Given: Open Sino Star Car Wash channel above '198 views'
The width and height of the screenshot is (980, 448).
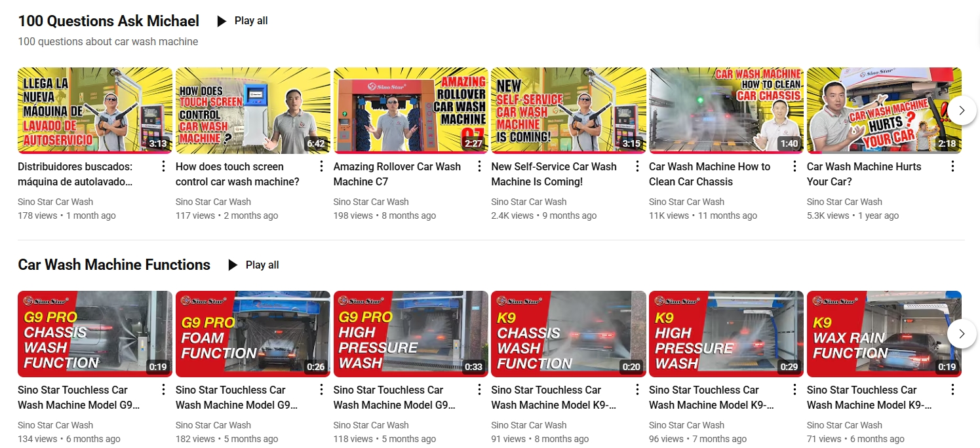Looking at the screenshot, I should (372, 202).
